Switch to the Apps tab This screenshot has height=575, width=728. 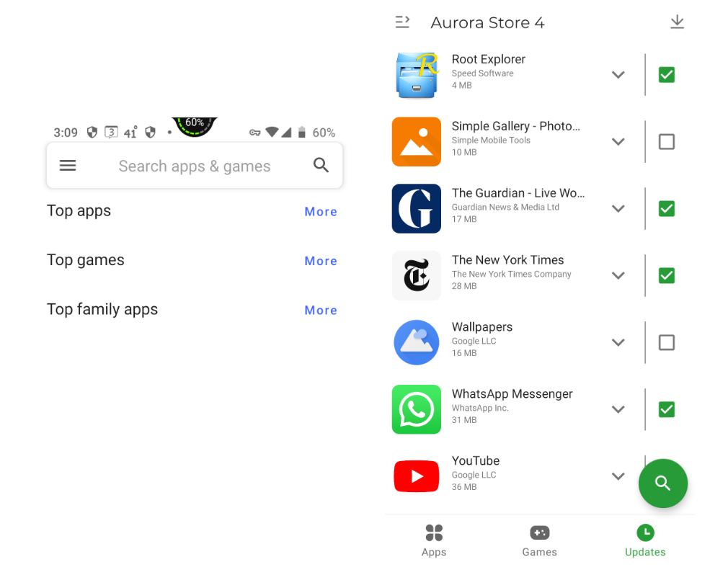434,540
